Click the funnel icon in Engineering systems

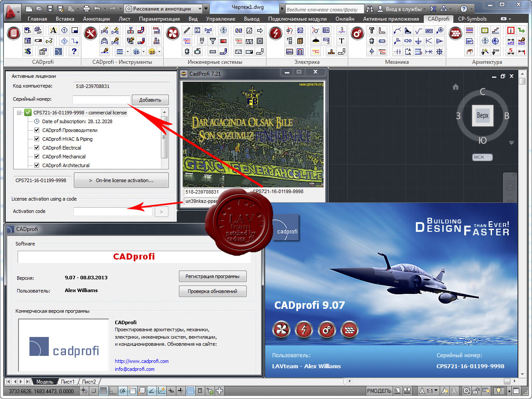click(212, 41)
